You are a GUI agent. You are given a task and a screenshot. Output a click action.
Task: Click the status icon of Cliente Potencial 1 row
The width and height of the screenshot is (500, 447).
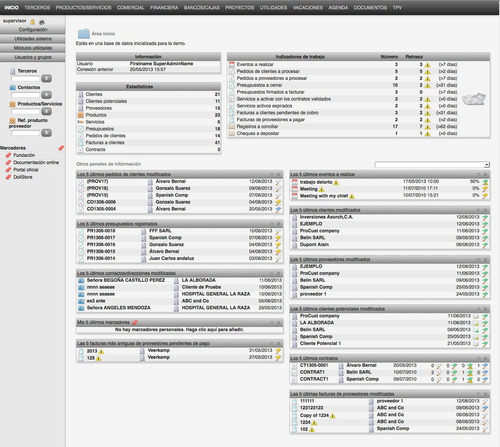click(x=485, y=343)
